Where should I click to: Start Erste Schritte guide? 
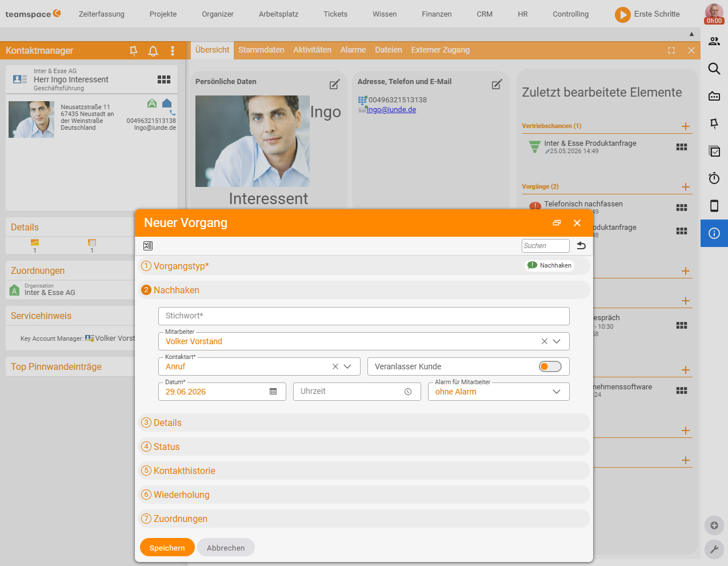coord(647,14)
